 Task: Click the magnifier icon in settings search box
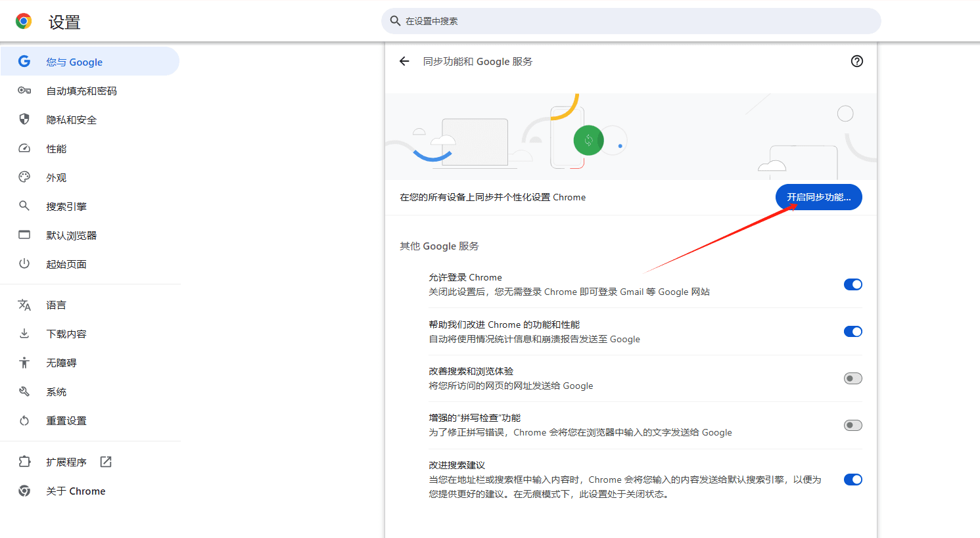coord(395,21)
